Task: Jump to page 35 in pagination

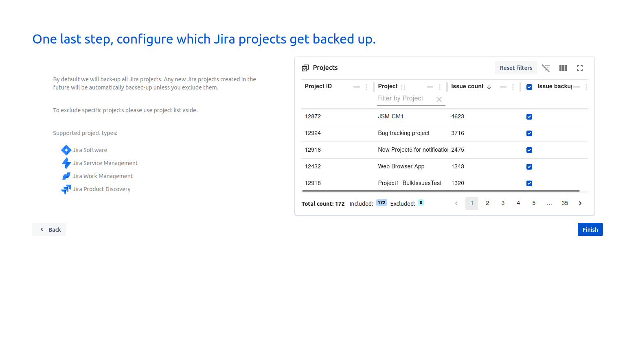Action: tap(565, 203)
